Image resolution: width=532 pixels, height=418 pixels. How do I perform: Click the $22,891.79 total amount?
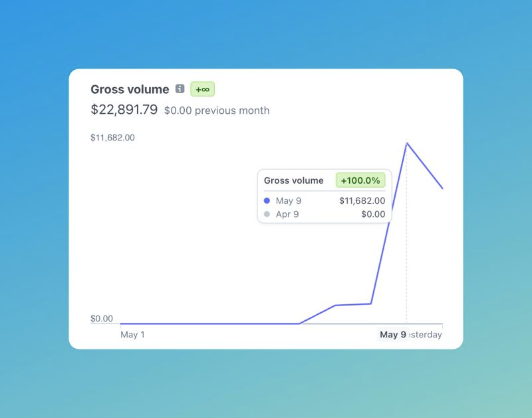tap(124, 110)
